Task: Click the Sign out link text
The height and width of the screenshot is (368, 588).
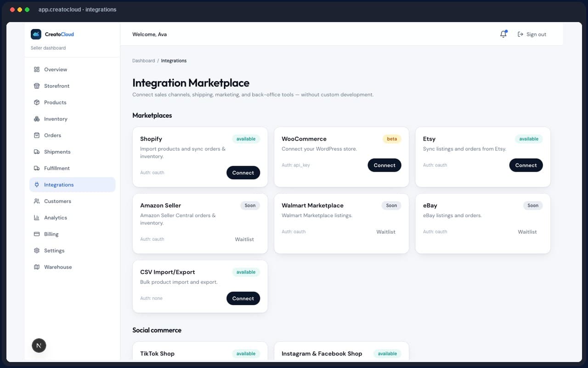Action: [x=536, y=34]
